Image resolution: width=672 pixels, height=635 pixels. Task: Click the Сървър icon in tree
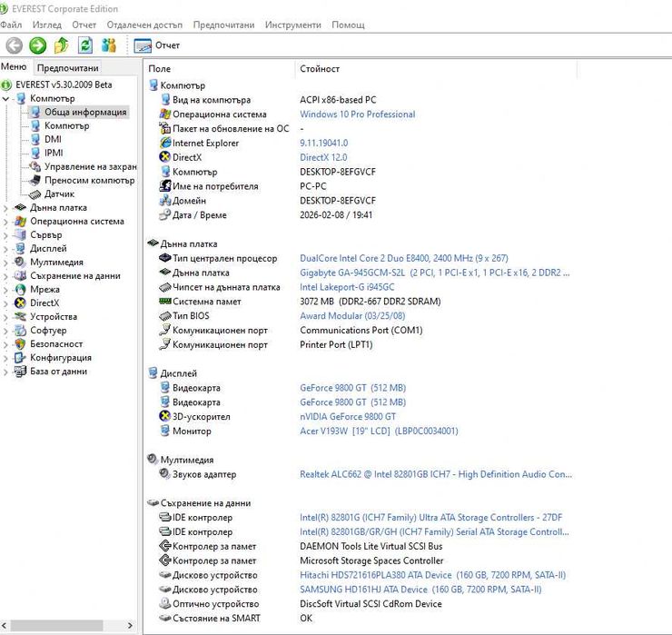(x=20, y=234)
